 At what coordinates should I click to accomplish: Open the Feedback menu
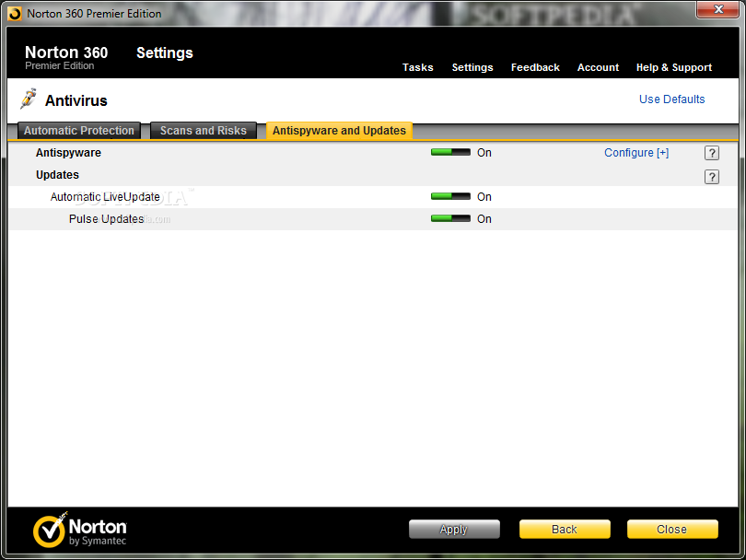535,67
